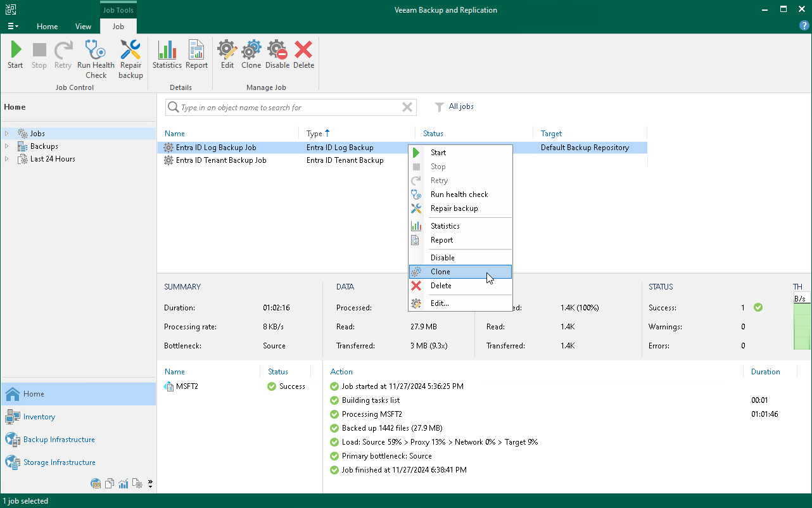Select the Entra ID Tenant Backup Job row
812x508 pixels.
point(402,160)
